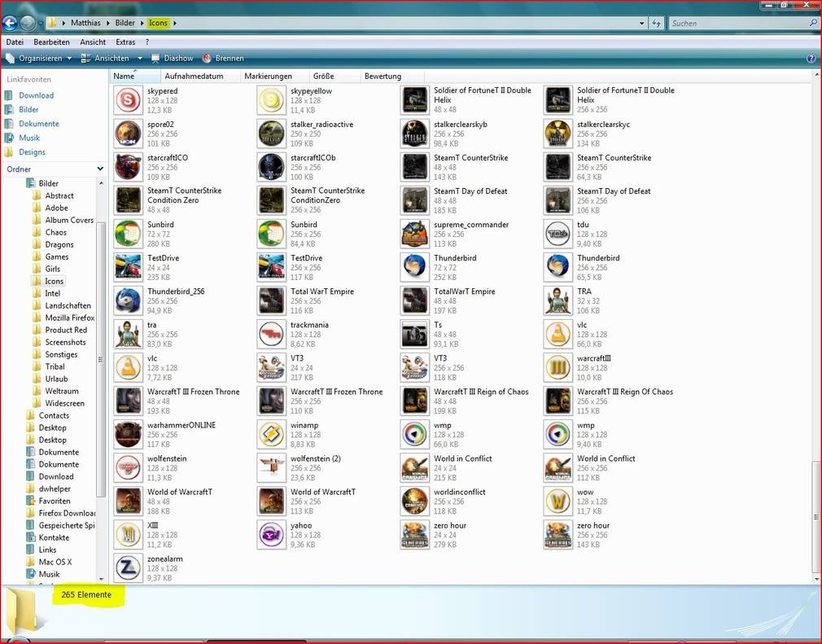
Task: Select the stalker_radioactive icon
Action: click(x=272, y=134)
